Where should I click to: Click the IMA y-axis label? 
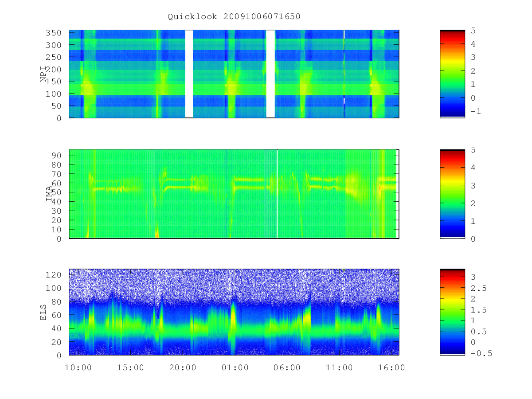(x=49, y=194)
